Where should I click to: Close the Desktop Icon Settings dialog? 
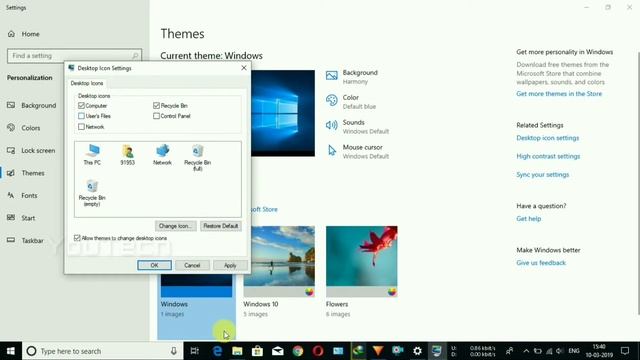[244, 68]
